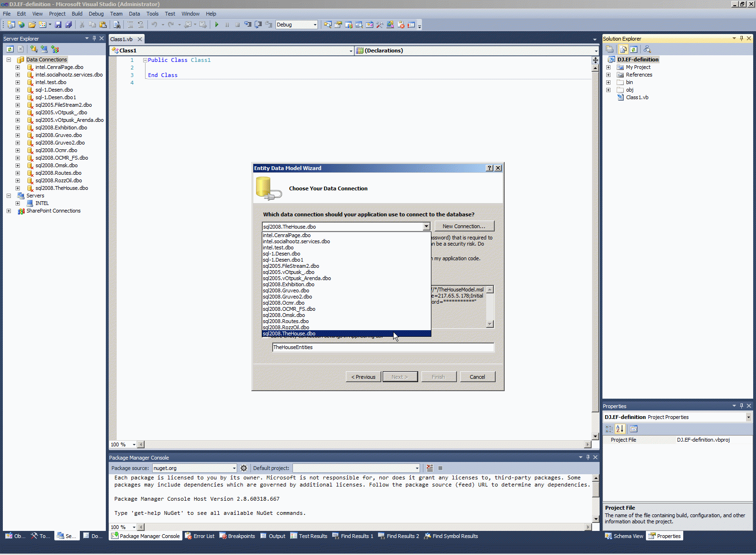Click the Cut scissors icon
The image size is (756, 555).
point(82,25)
